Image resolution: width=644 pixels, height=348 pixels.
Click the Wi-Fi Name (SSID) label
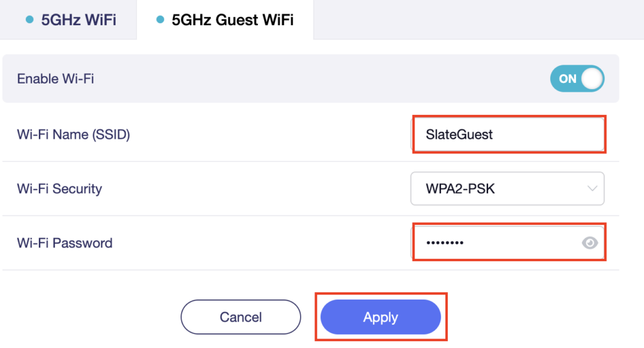[73, 134]
